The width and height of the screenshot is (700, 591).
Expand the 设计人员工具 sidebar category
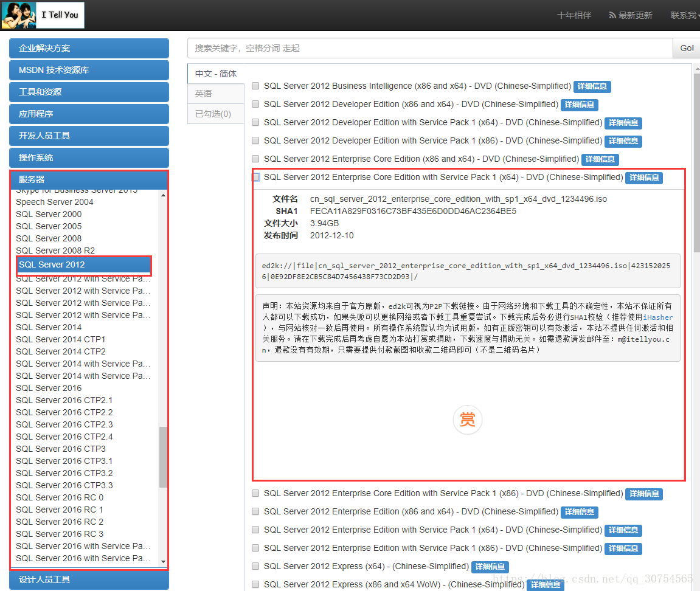coord(89,580)
